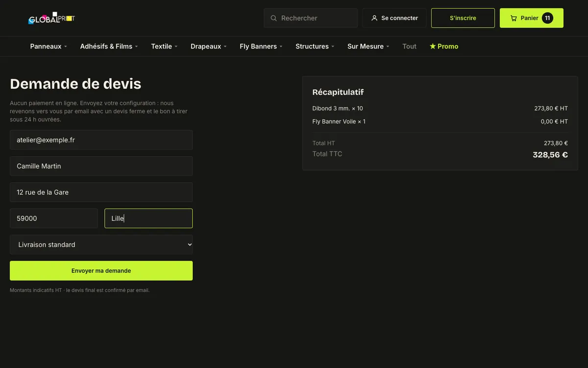Click the star icon next to Promo

tap(433, 46)
